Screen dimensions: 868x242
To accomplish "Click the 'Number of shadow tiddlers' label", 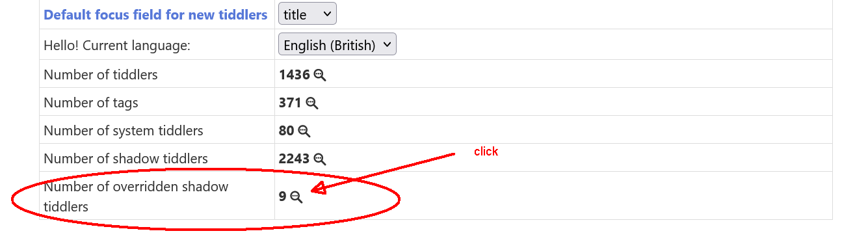I will 125,159.
